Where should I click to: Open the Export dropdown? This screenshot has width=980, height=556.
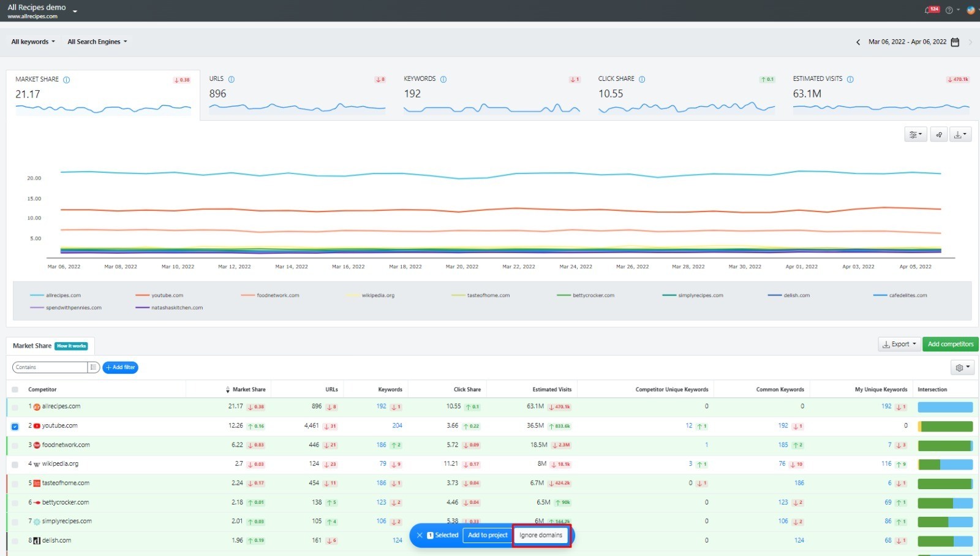[899, 345]
